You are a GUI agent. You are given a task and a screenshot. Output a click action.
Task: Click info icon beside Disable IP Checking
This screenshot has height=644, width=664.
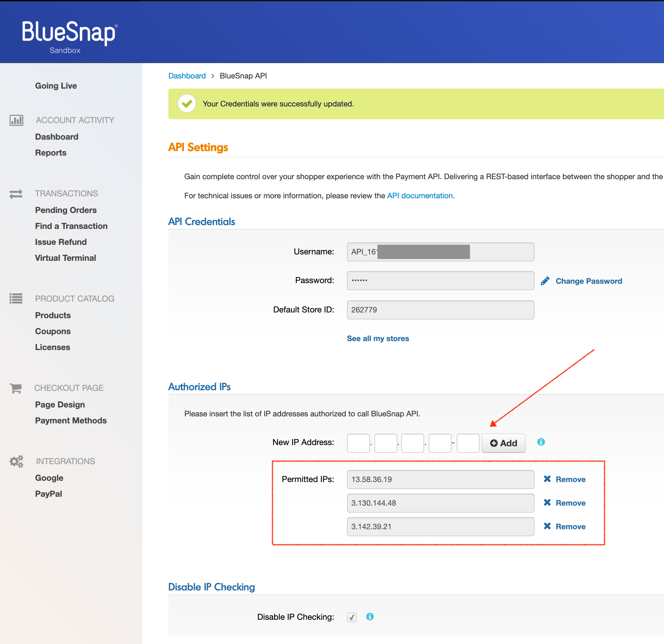coord(370,617)
